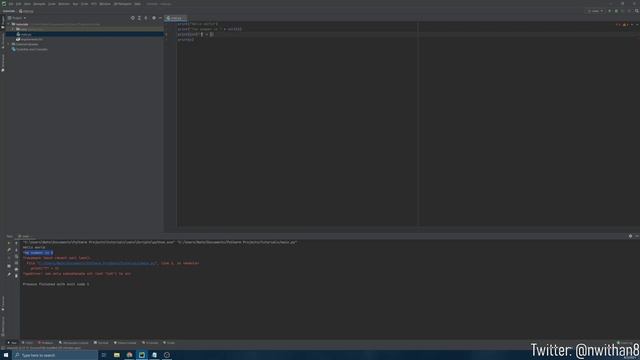Expand External Libraries arrow in project tree

[9, 44]
